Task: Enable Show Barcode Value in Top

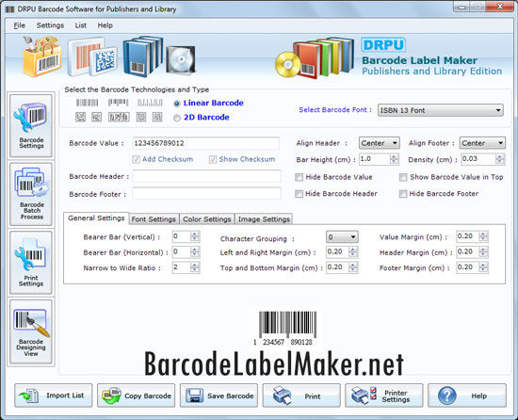Action: (x=403, y=177)
